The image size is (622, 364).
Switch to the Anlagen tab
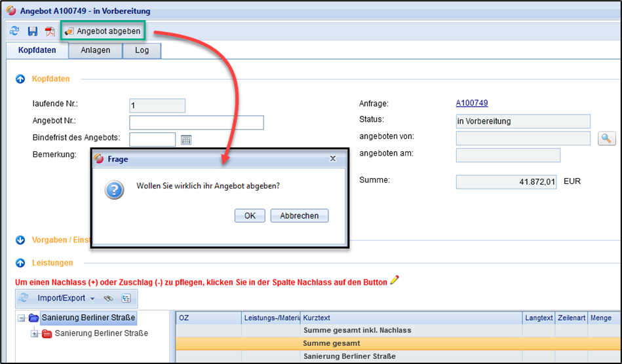click(95, 50)
